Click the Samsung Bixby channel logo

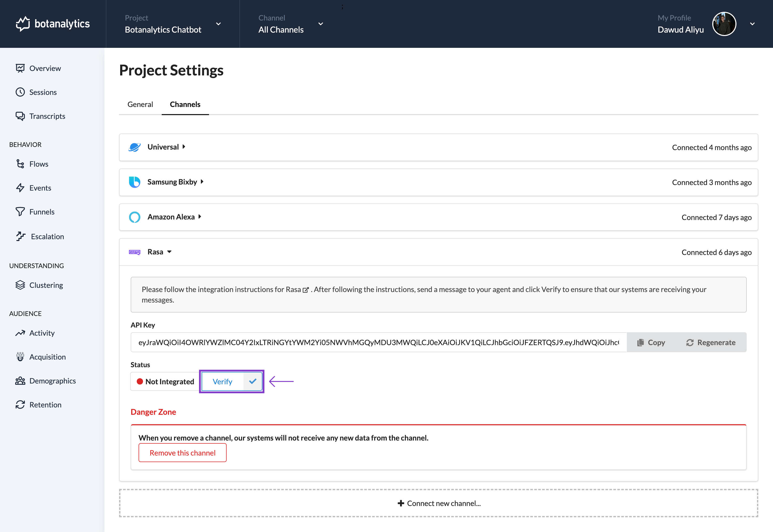[x=134, y=182]
